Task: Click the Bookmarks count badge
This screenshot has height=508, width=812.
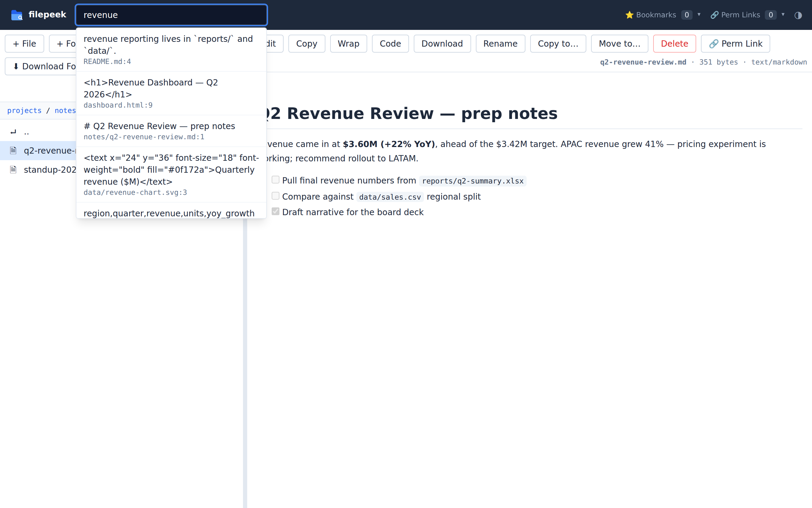Action: coord(687,15)
